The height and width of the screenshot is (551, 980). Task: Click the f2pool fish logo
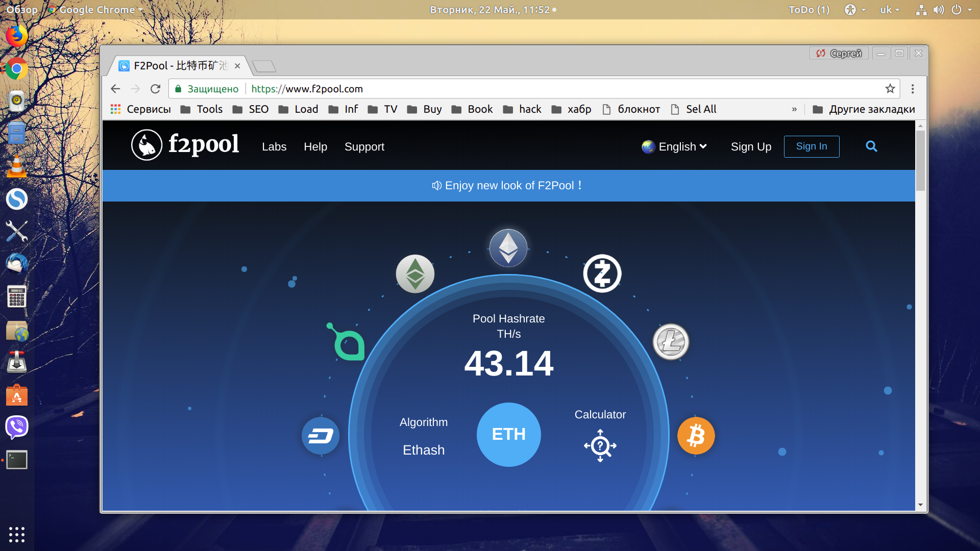pyautogui.click(x=146, y=145)
